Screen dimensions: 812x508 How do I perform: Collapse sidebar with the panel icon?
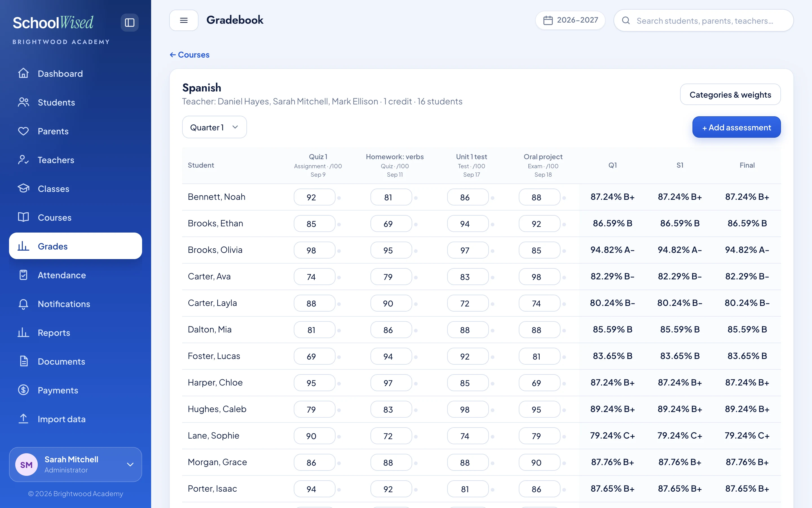(x=129, y=23)
